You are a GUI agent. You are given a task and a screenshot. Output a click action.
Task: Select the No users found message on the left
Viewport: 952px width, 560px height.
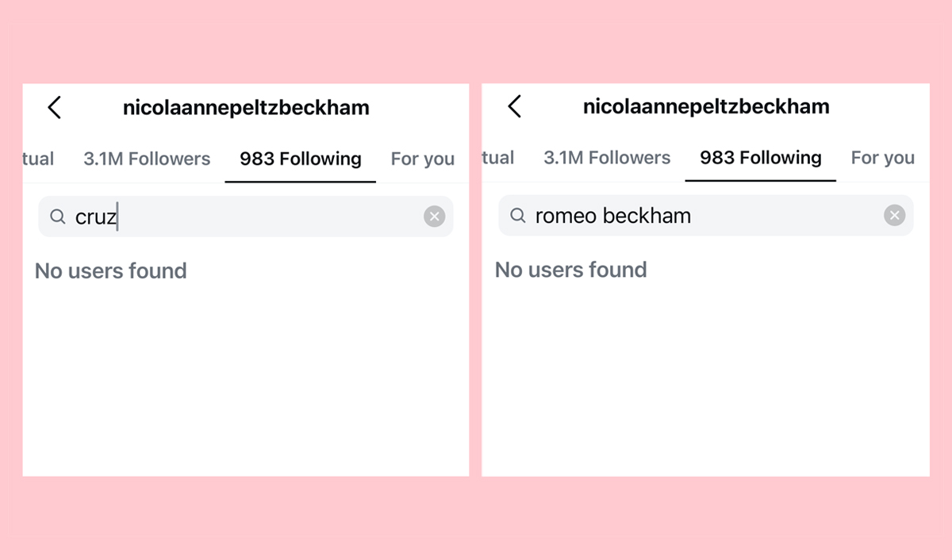(x=110, y=270)
